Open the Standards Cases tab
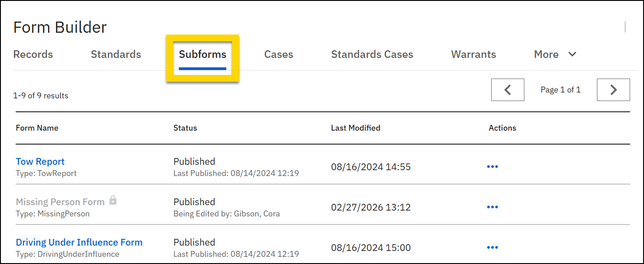The image size is (644, 264). tap(372, 54)
